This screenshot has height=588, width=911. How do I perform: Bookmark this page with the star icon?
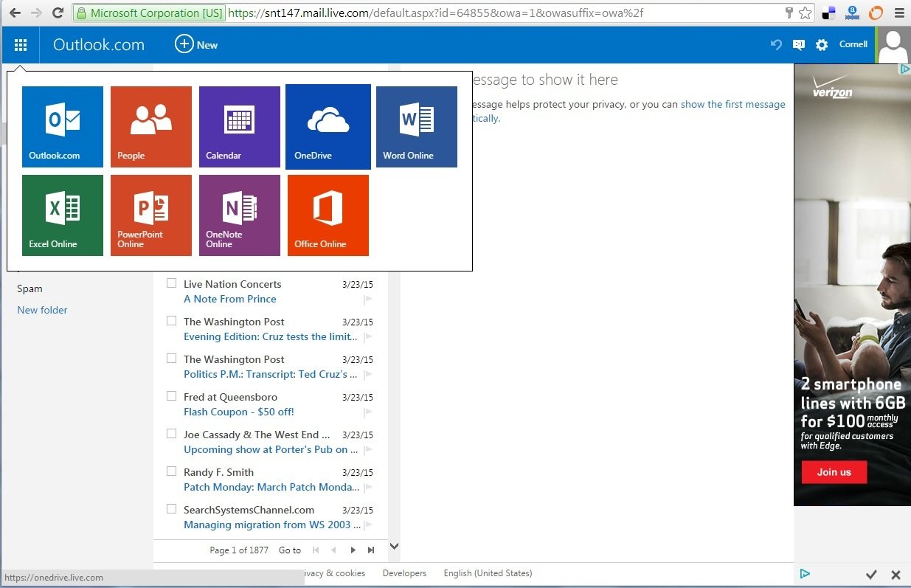click(805, 13)
